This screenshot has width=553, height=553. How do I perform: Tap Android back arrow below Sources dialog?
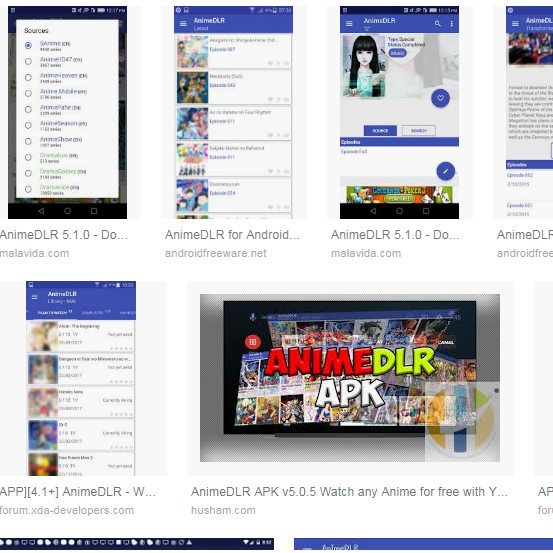41,211
